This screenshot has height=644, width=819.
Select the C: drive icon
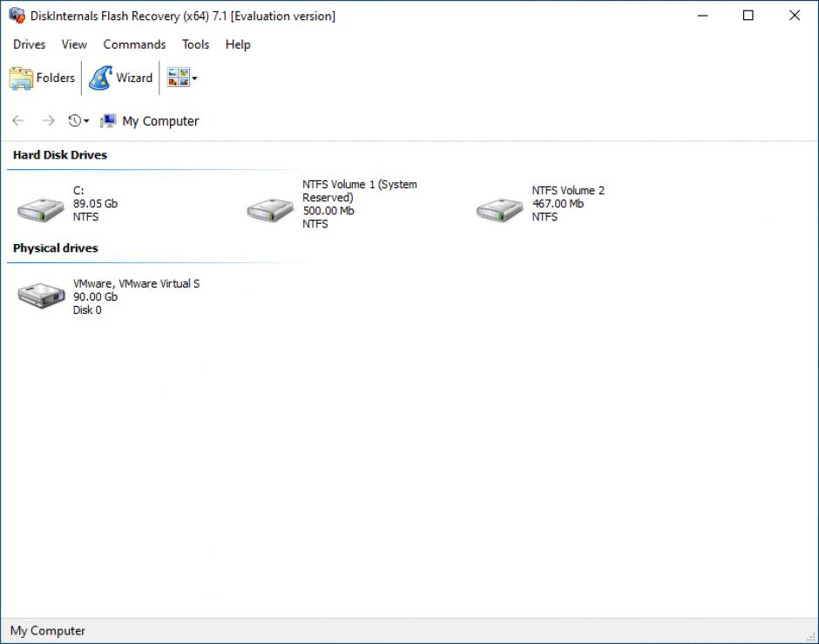(x=41, y=209)
